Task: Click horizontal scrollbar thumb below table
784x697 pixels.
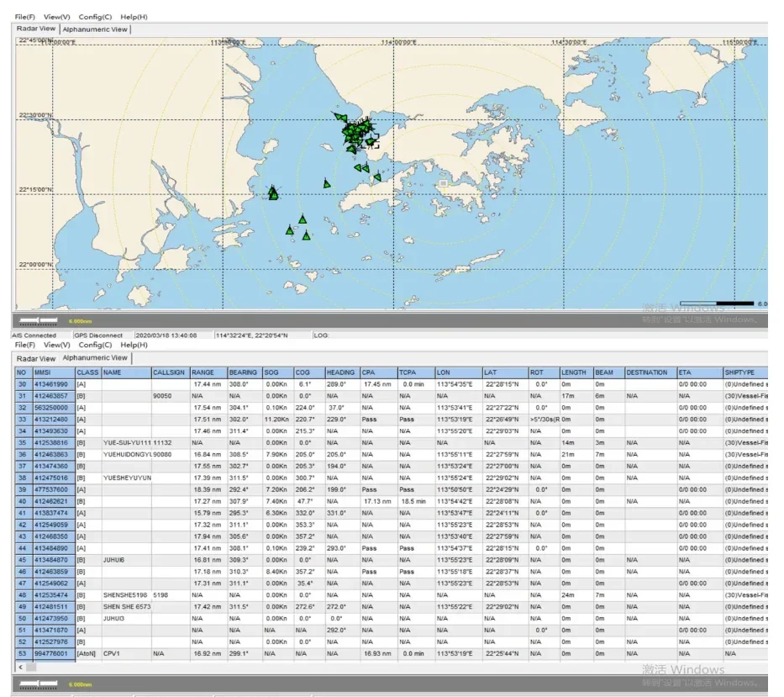Action: pos(31,667)
